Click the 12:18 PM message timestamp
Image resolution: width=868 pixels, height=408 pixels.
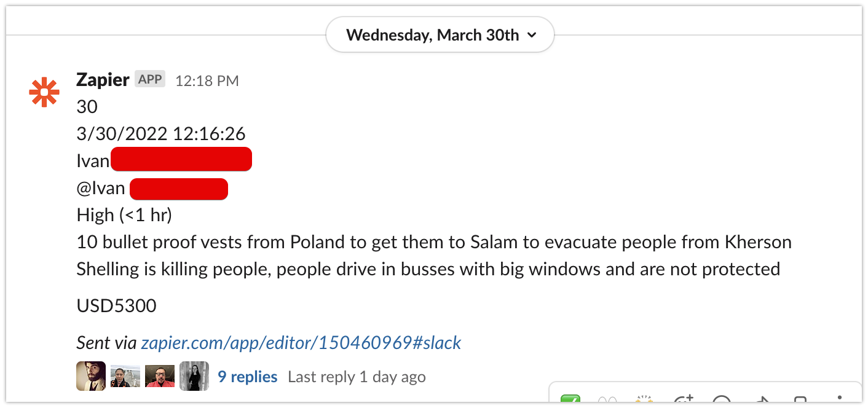tap(207, 80)
